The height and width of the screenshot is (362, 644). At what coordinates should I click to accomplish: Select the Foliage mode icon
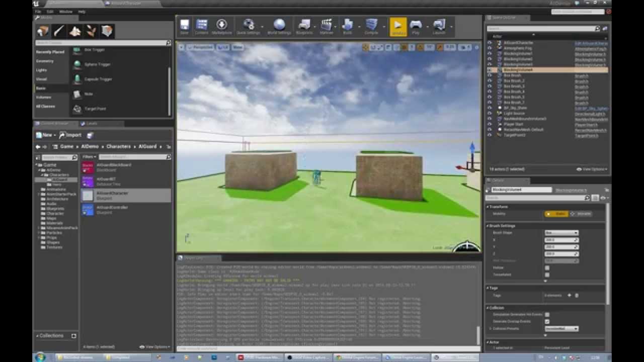point(91,31)
